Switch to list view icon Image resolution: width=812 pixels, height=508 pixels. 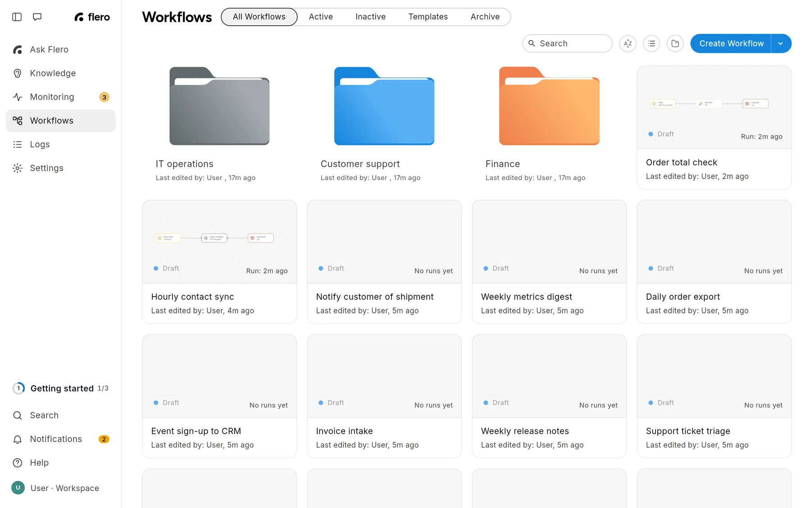point(651,43)
